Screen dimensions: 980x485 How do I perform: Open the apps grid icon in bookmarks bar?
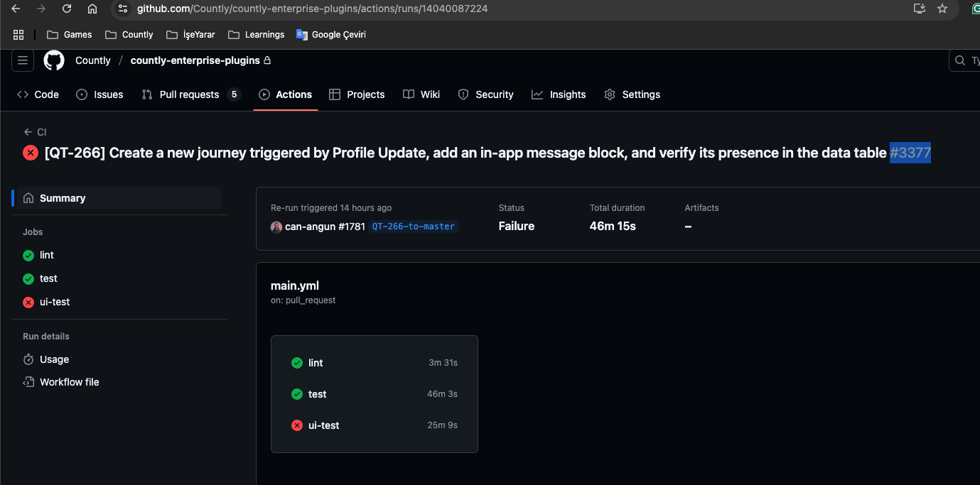[x=18, y=34]
